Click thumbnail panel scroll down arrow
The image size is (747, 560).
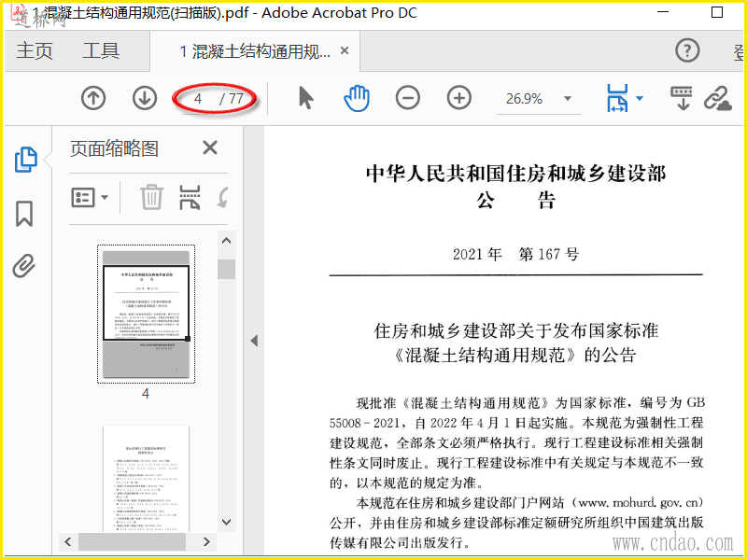click(227, 523)
